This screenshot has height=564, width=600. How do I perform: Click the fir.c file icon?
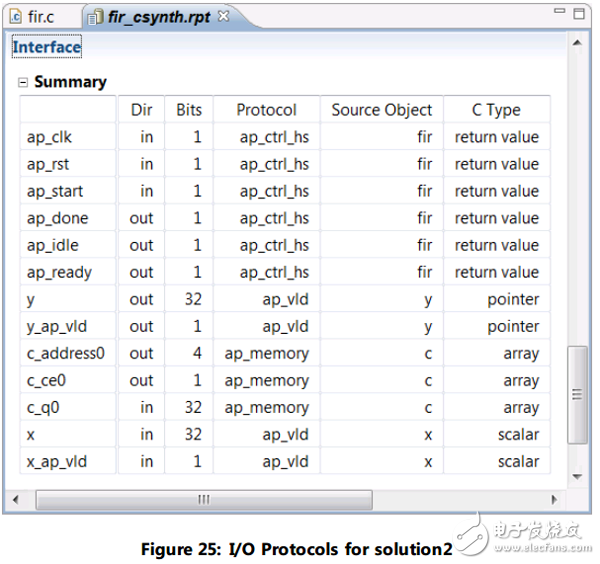click(15, 17)
